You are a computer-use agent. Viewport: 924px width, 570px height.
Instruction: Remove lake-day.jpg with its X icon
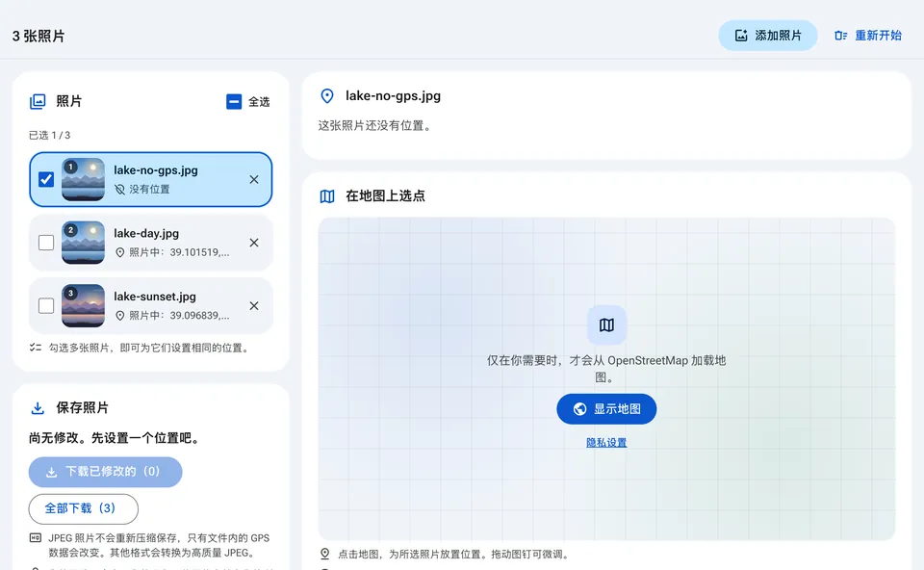point(254,243)
